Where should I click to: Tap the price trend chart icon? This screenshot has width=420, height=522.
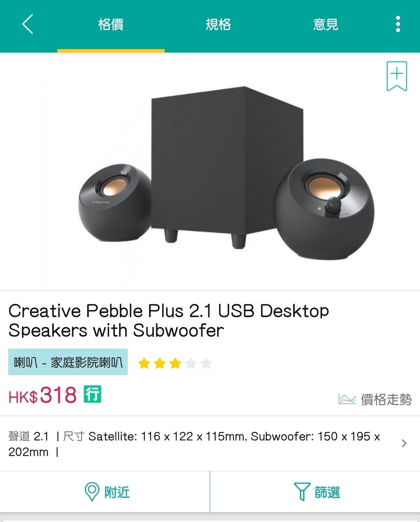[347, 399]
